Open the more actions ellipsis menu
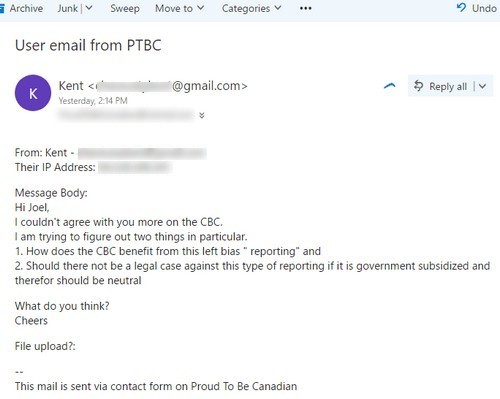This screenshot has height=399, width=500. tap(305, 9)
